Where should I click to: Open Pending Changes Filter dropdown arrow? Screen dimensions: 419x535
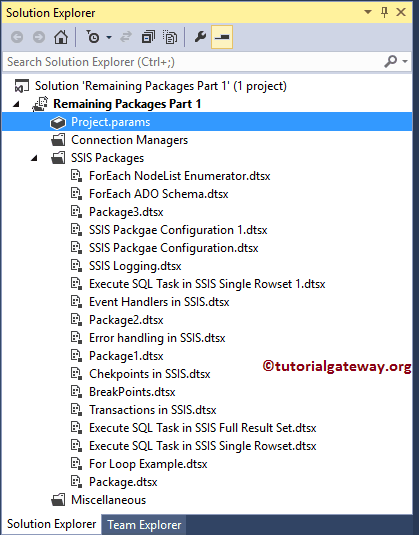[x=109, y=37]
